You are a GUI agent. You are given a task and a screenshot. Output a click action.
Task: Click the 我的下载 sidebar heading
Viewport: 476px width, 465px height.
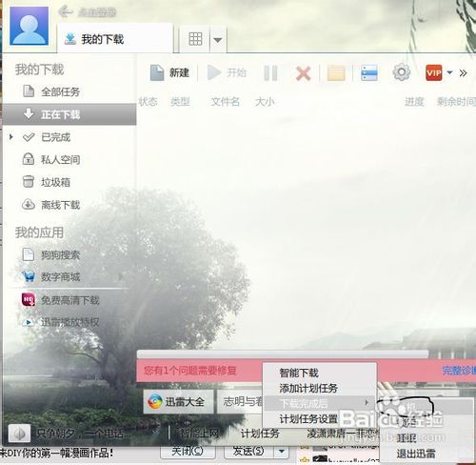[39, 70]
